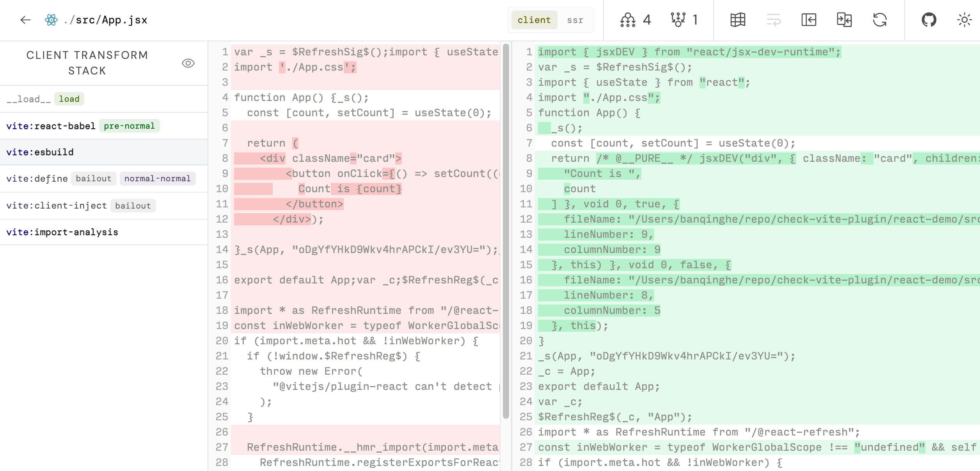The width and height of the screenshot is (980, 471).
Task: Select vite:client-inject bailout entry
Action: click(x=57, y=205)
